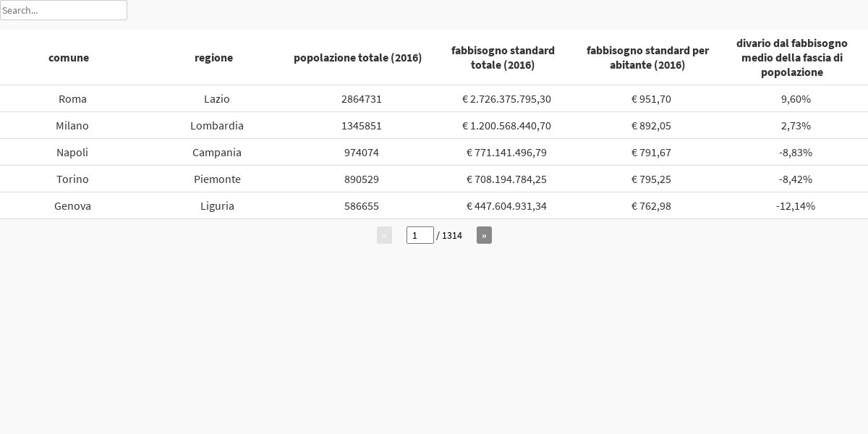Select the Milano comune cell
The image size is (868, 434).
[x=72, y=125]
